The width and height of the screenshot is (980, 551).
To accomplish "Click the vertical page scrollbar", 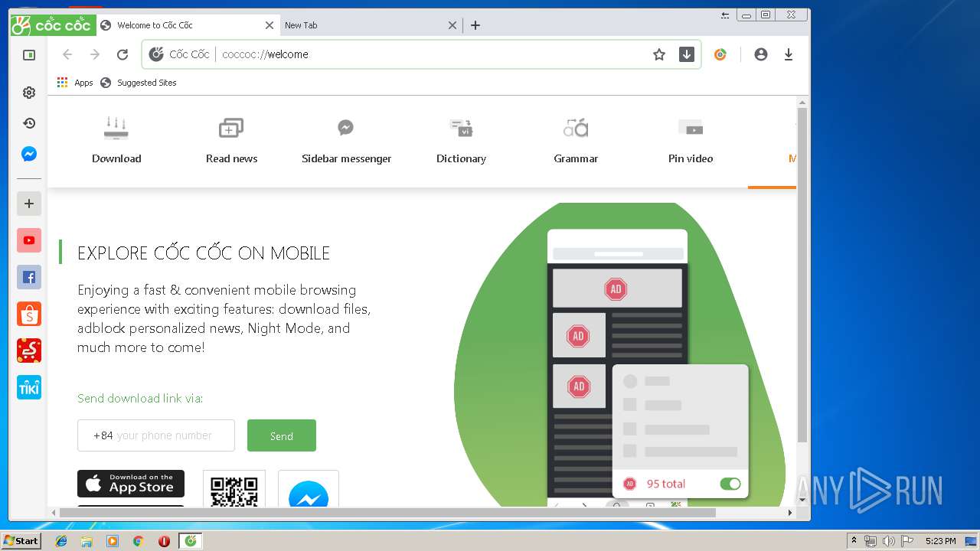I will click(802, 274).
